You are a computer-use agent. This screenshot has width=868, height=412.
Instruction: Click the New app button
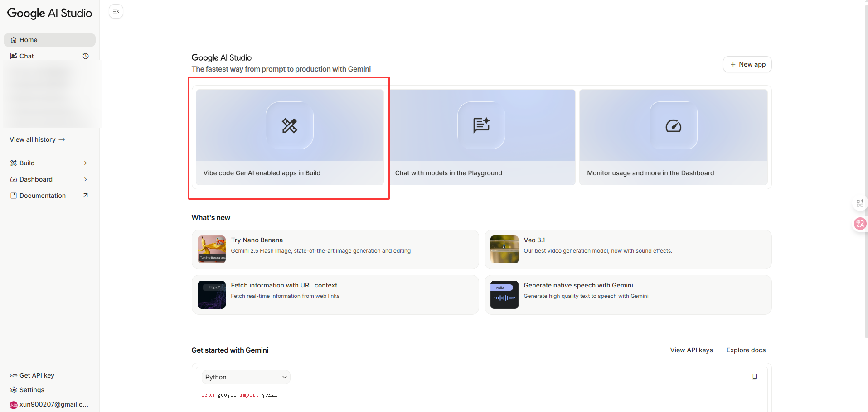(747, 64)
